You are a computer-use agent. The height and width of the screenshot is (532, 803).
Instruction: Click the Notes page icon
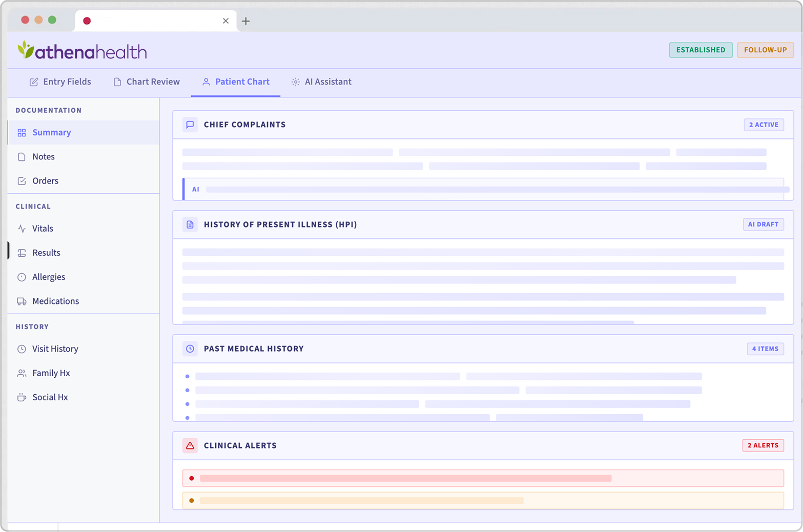22,157
